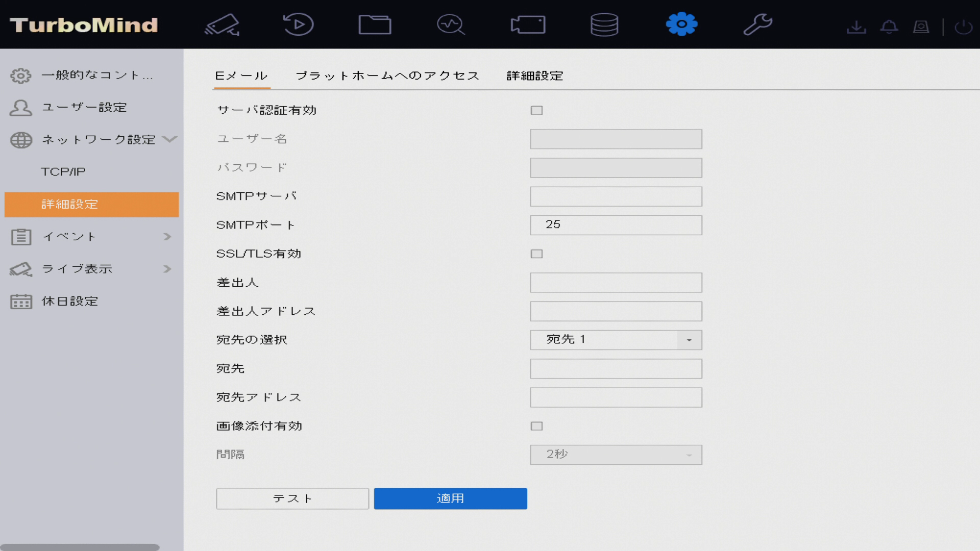Open the 宛先の選択 dropdown
Image resolution: width=980 pixels, height=551 pixels.
point(616,340)
